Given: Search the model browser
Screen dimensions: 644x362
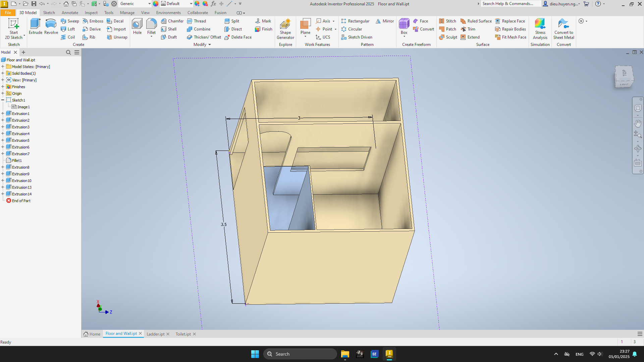Looking at the screenshot, I should (68, 52).
